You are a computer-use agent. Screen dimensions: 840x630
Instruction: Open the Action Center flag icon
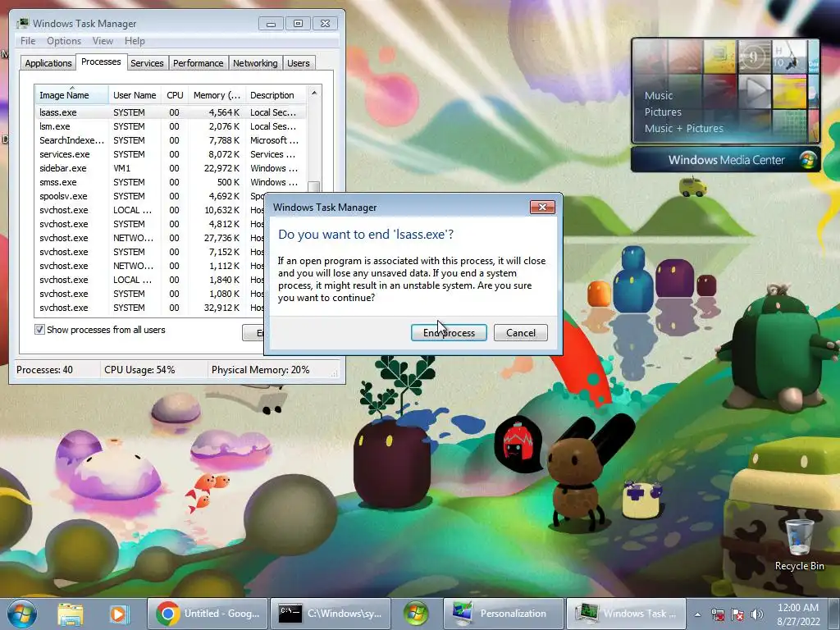[737, 614]
